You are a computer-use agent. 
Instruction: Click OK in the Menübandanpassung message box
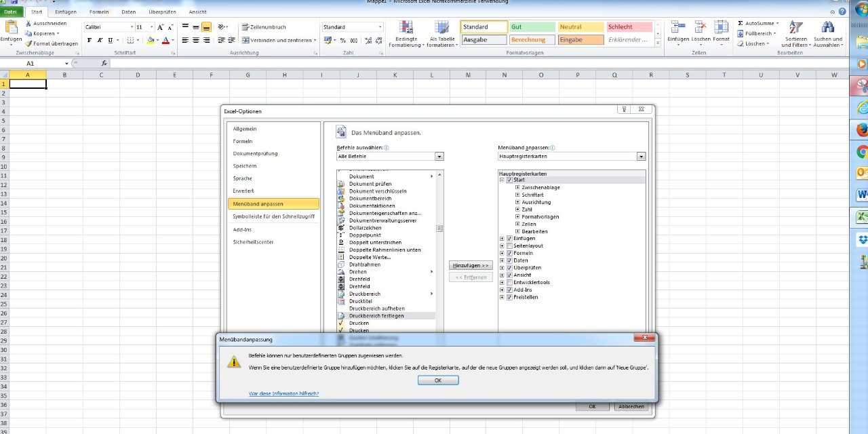[x=438, y=380]
